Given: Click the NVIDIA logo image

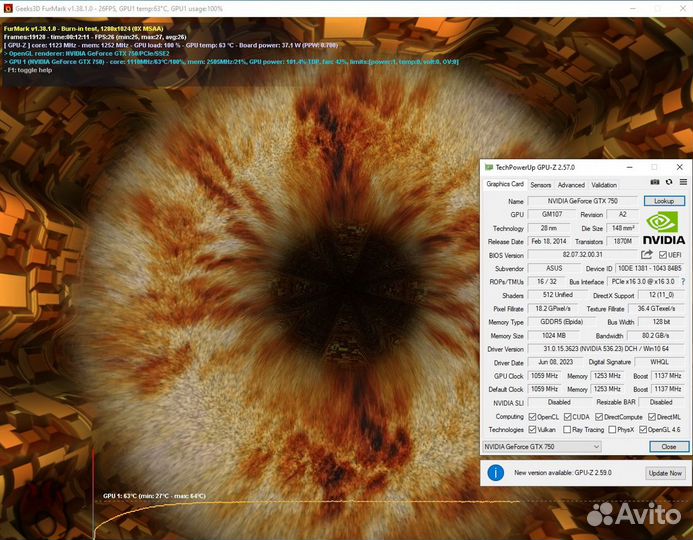Looking at the screenshot, I should [664, 228].
